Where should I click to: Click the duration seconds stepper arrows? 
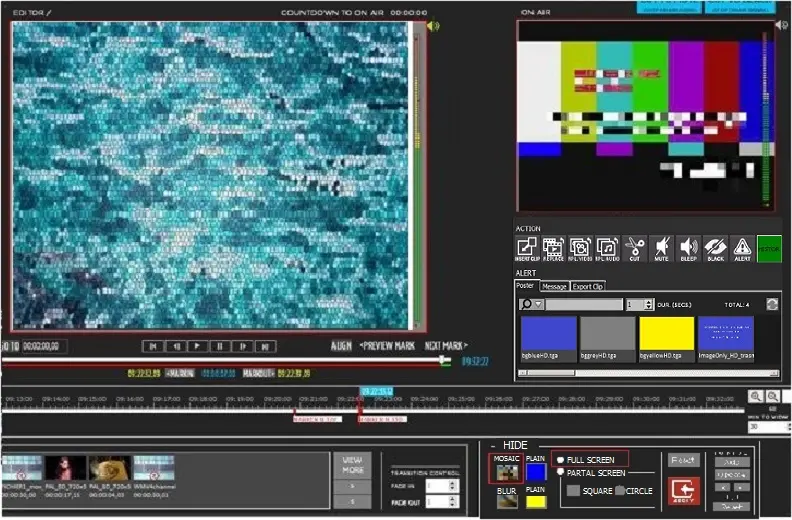648,304
